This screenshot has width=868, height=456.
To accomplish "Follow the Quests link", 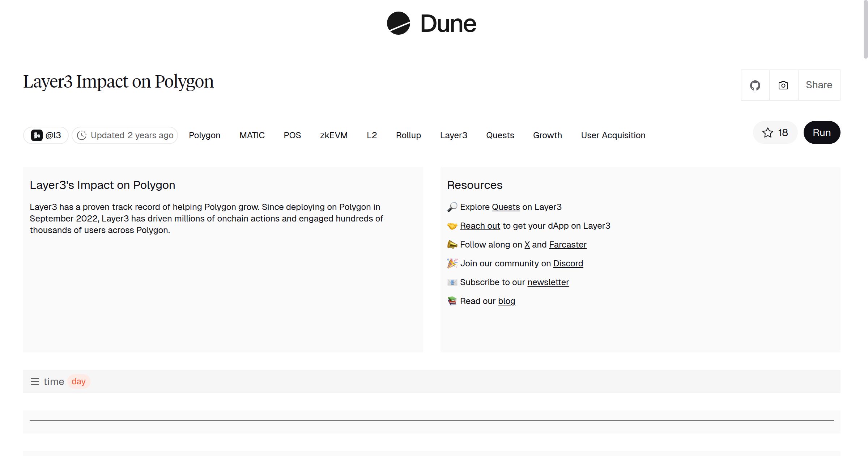I will click(x=506, y=207).
